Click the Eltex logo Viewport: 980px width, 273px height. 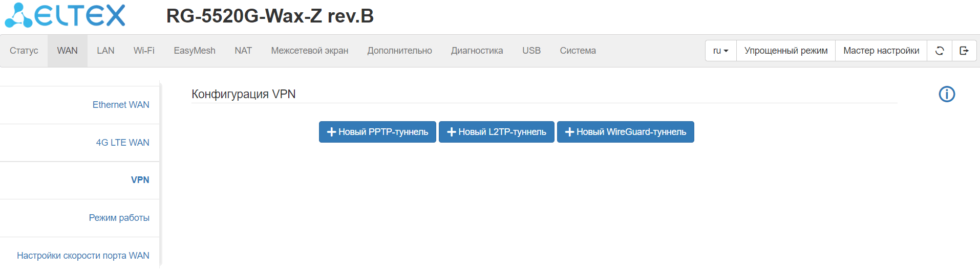(65, 15)
